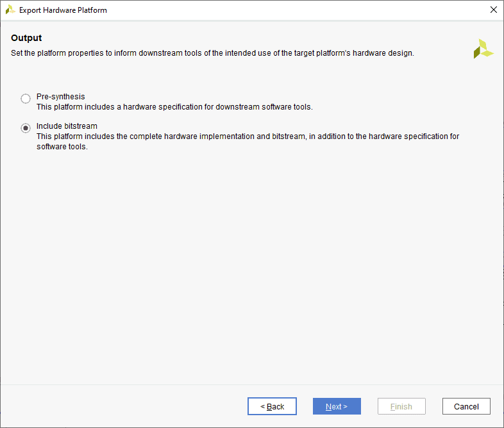Viewport: 504px width, 428px height.
Task: Click the blank title bar space
Action: click(289, 10)
